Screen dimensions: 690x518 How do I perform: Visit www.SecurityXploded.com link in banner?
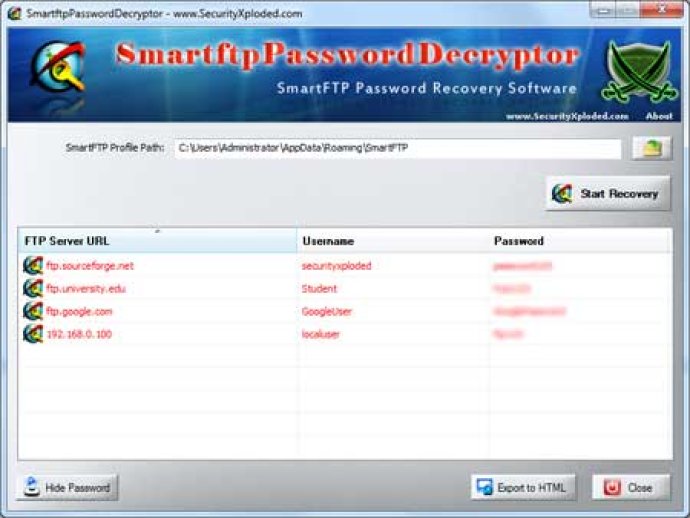(x=567, y=116)
